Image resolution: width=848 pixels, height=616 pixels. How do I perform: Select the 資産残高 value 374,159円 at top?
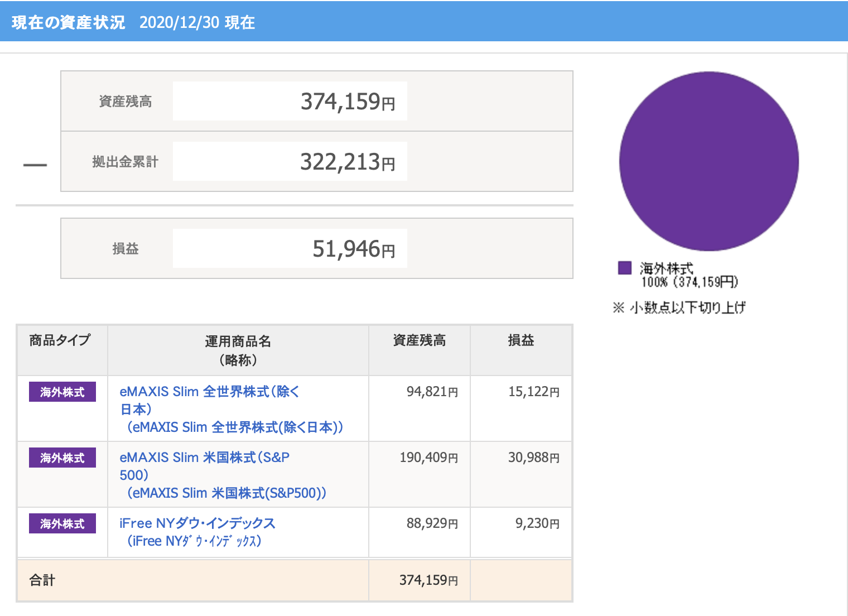tap(348, 102)
